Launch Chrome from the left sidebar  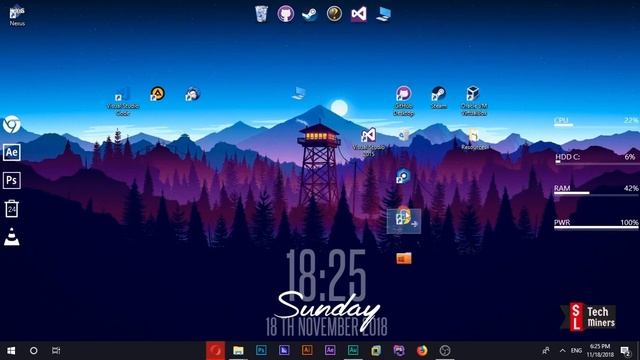pos(11,124)
